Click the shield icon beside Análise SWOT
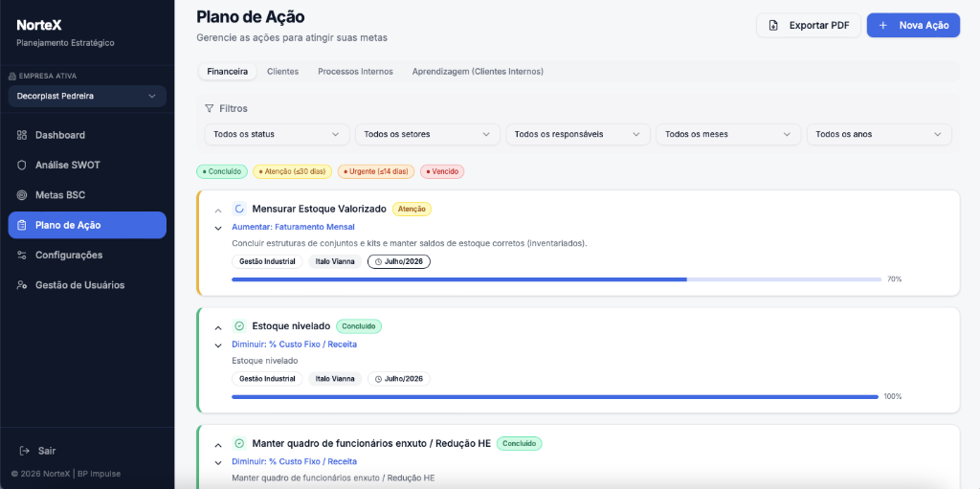Viewport: 980px width, 489px height. point(22,166)
